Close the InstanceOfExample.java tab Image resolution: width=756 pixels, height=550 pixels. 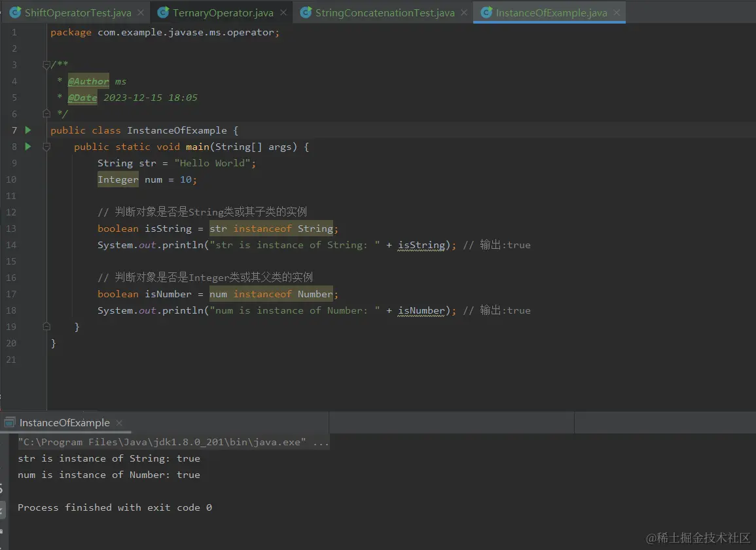[617, 12]
